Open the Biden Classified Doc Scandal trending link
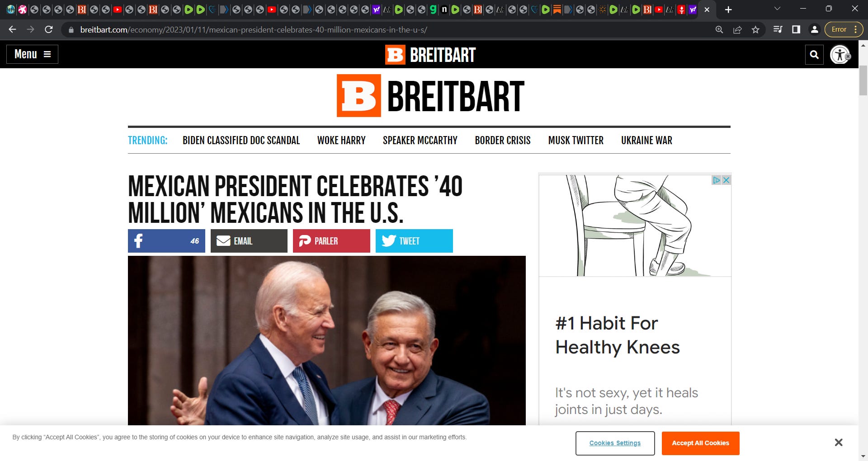This screenshot has width=868, height=461. [x=241, y=141]
